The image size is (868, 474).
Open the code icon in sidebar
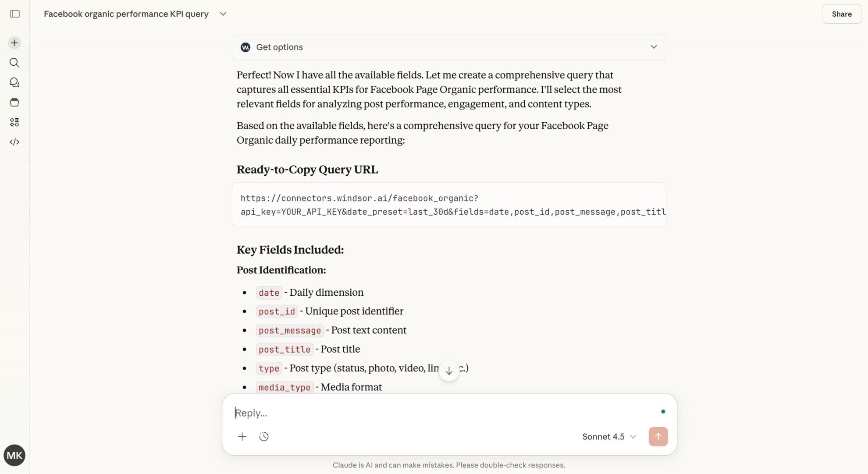[14, 142]
